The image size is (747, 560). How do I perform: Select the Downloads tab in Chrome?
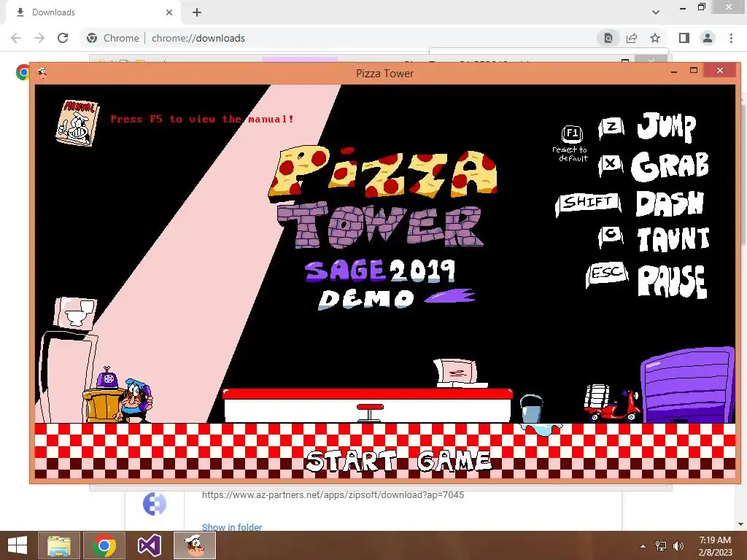click(x=93, y=12)
